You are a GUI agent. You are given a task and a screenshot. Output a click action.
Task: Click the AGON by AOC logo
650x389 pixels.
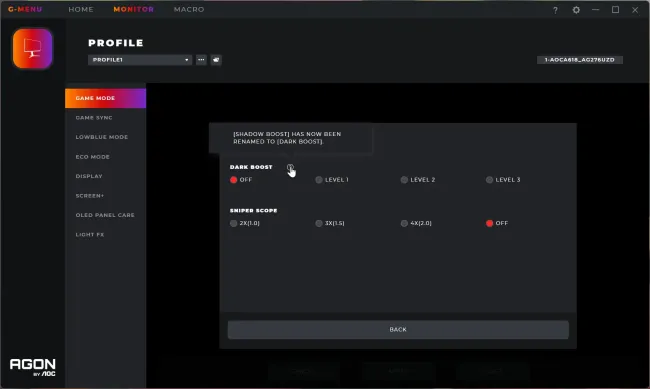click(32, 367)
